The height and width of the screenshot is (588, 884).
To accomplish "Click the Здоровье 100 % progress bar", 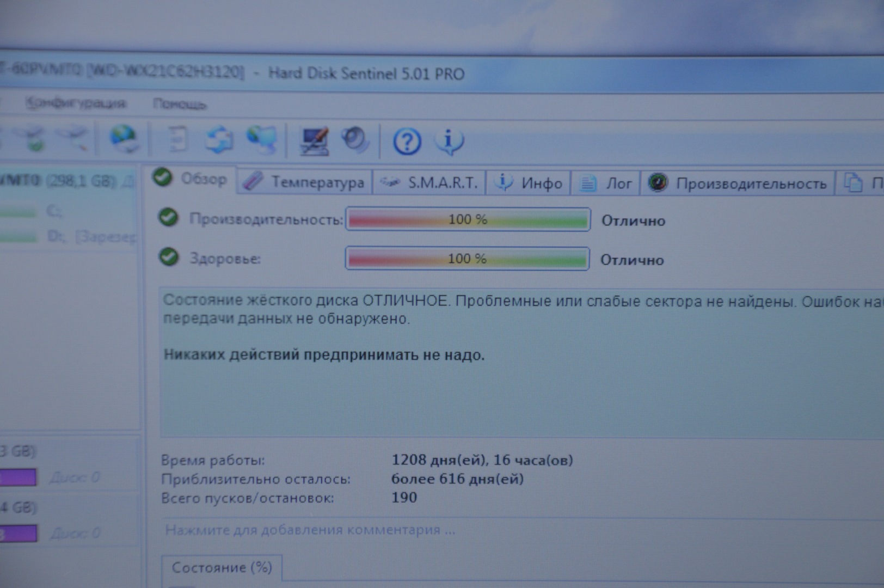I will click(x=467, y=259).
